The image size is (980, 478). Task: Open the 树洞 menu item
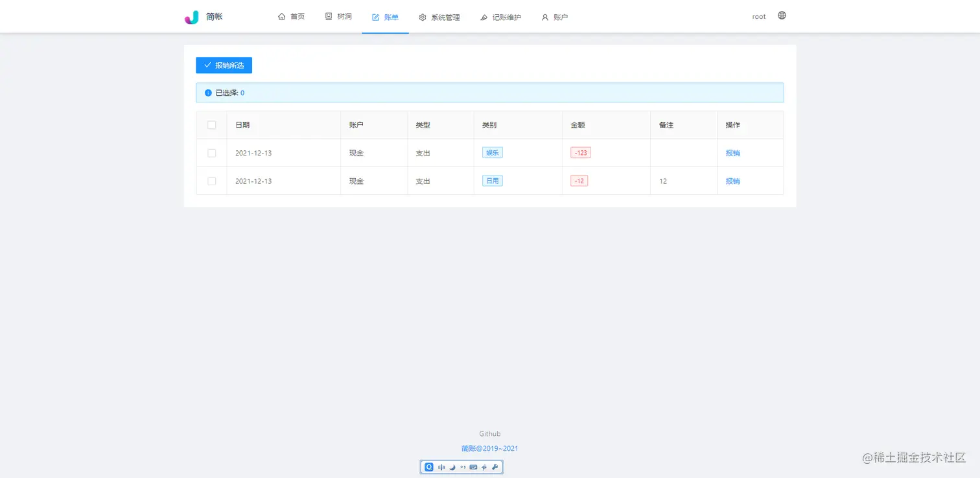[x=338, y=17]
